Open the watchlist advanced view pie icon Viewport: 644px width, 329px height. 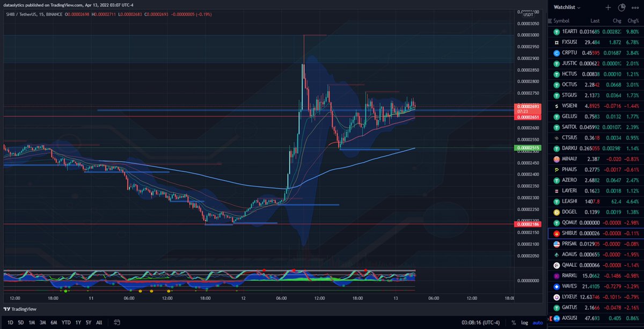point(621,8)
